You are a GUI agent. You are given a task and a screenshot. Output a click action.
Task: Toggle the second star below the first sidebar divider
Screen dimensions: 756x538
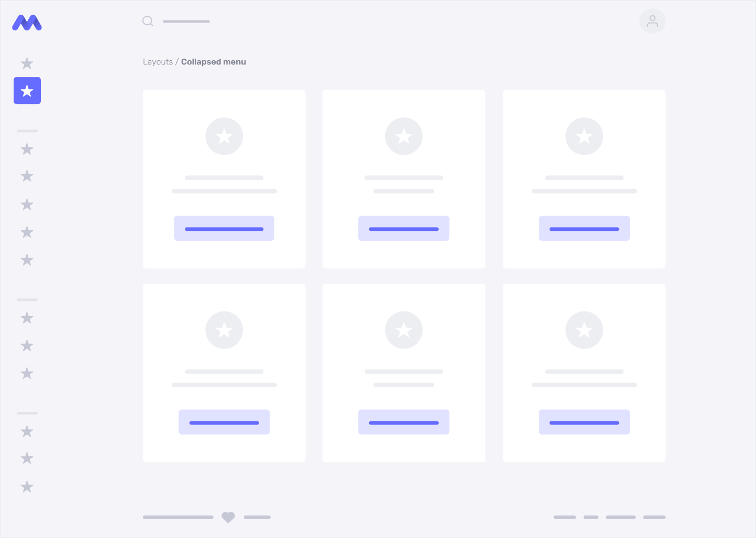click(x=27, y=176)
